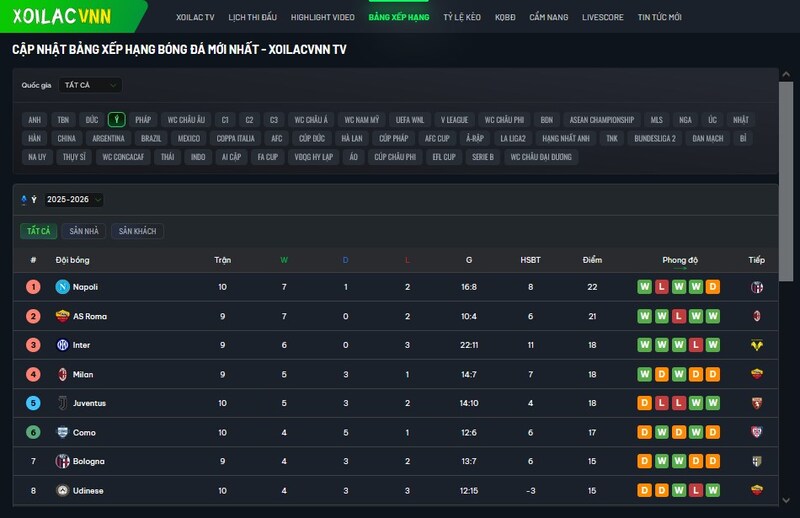
Task: Click the page's vertical scrollbar
Action: (786, 200)
